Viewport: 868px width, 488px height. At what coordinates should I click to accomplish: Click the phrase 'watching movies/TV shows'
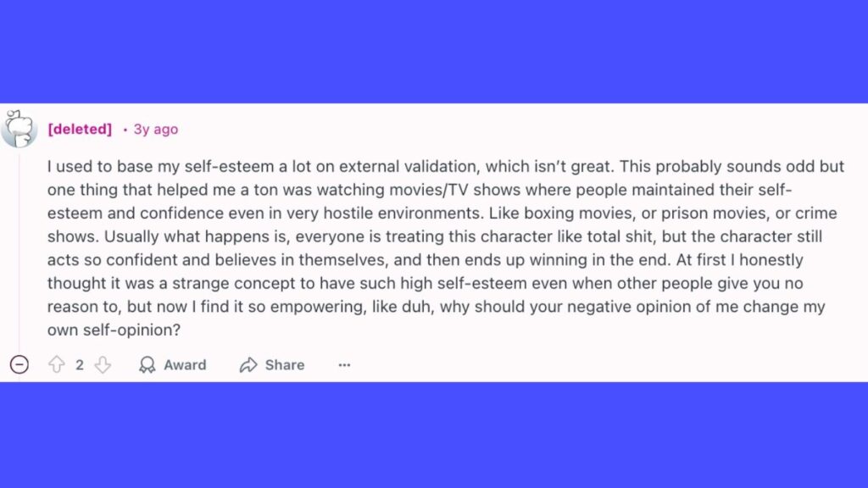pos(366,191)
